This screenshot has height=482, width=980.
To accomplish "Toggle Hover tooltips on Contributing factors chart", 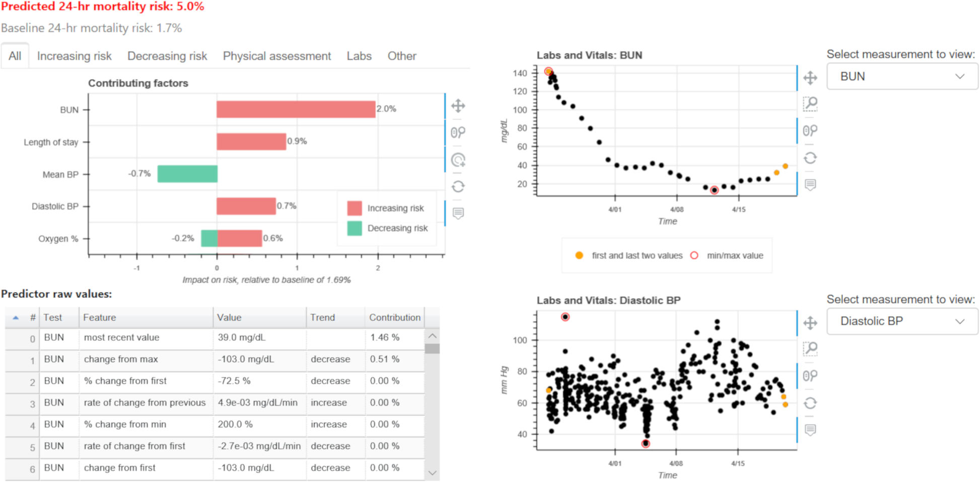I will [x=458, y=214].
